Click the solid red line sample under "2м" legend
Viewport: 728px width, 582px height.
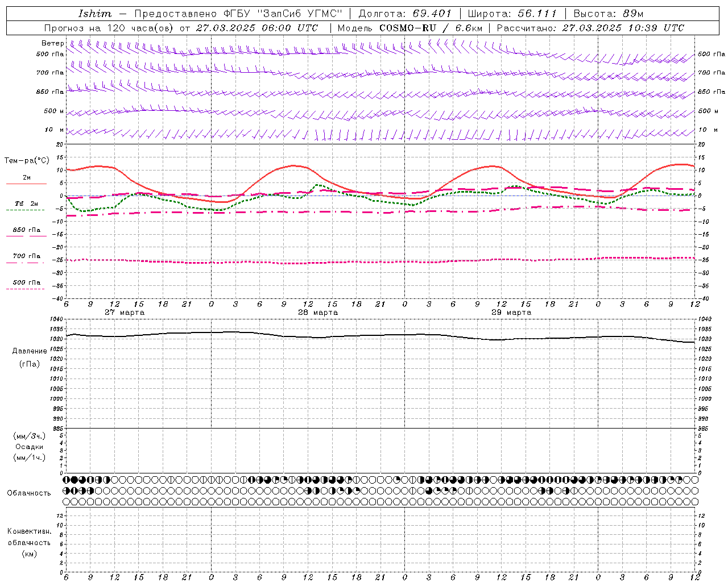[26, 184]
